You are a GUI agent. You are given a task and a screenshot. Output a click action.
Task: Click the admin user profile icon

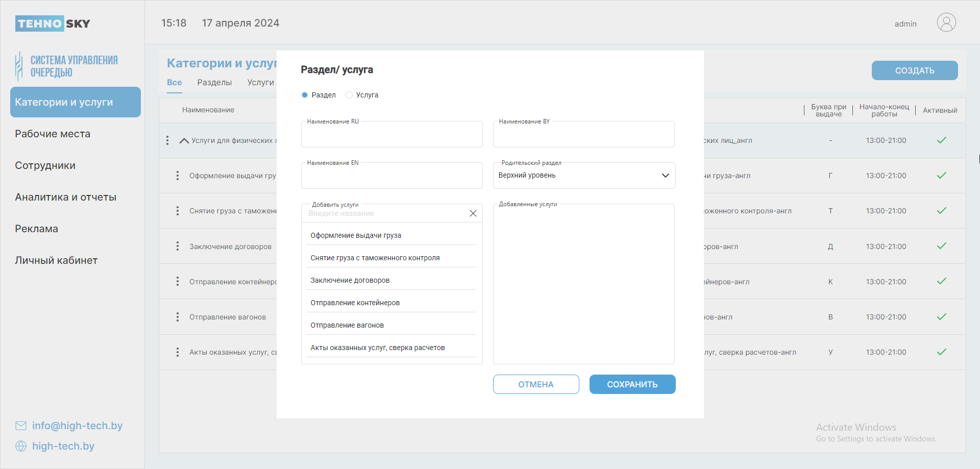click(946, 23)
